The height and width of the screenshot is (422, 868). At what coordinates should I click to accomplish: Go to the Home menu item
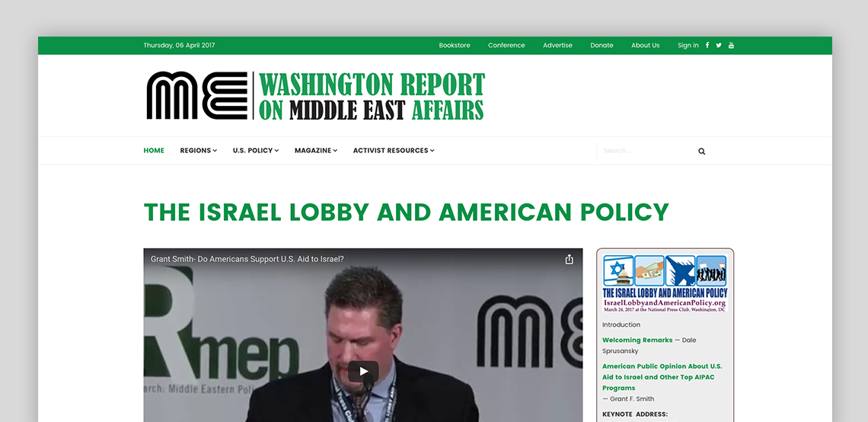click(x=154, y=151)
